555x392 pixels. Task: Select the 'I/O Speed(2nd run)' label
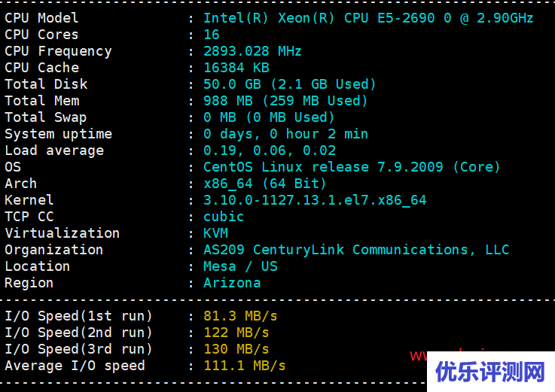(x=78, y=333)
